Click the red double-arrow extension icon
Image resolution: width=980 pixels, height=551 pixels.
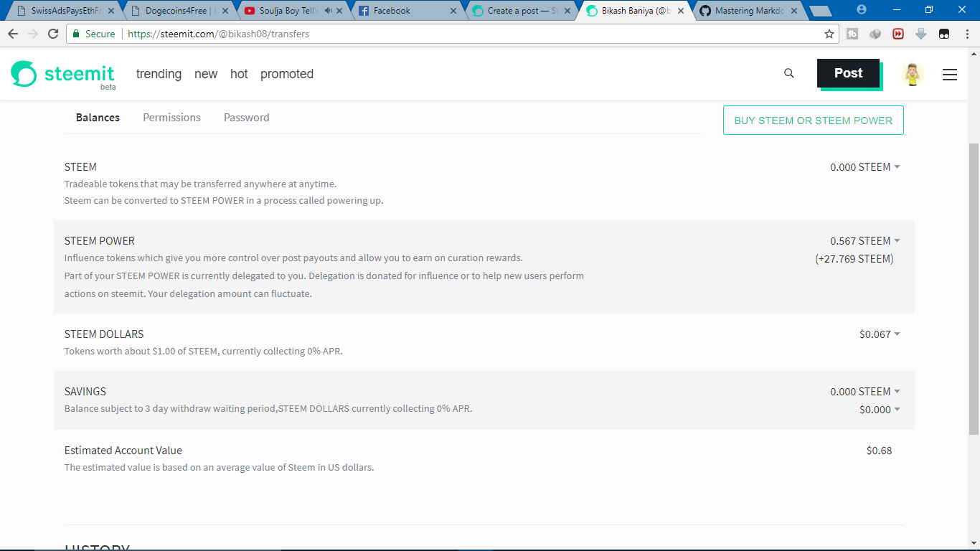[898, 34]
